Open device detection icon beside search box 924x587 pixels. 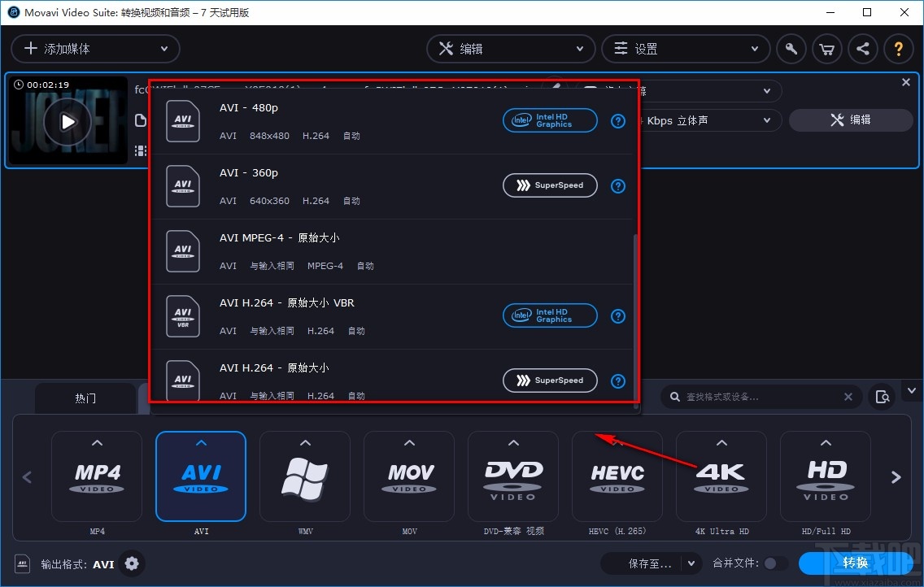(x=883, y=397)
